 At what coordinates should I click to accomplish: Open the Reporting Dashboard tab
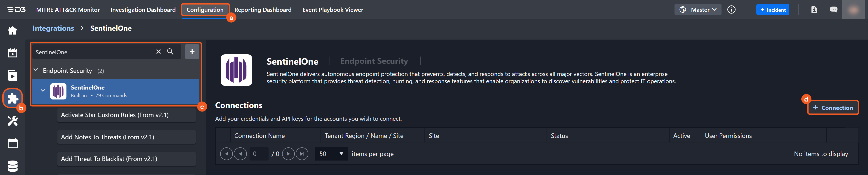pos(263,10)
